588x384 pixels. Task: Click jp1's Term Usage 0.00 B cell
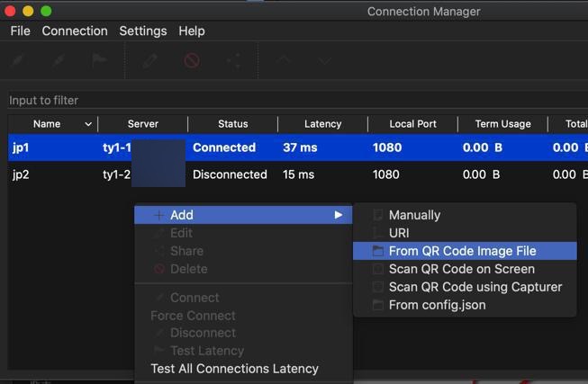click(483, 147)
